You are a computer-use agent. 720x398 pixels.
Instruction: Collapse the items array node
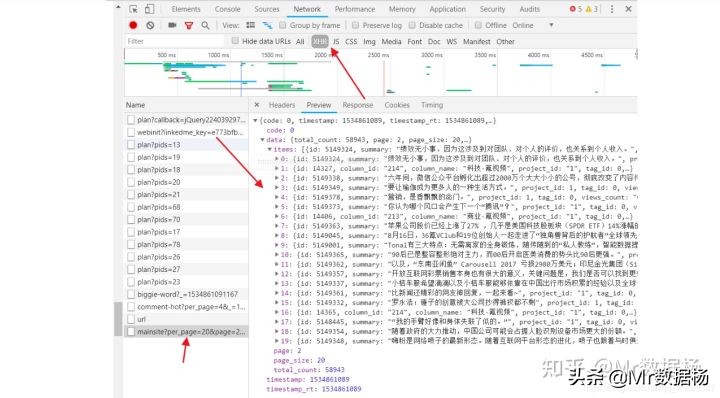[x=270, y=150]
